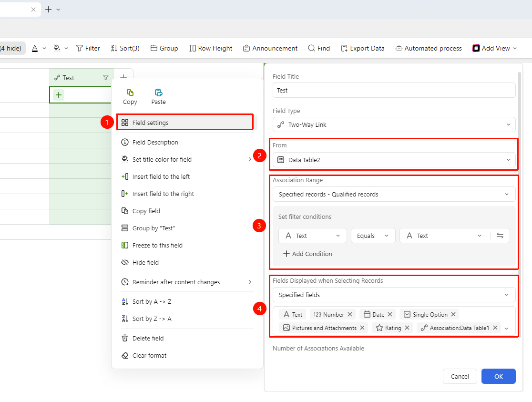Click the filter funnel on Test column header

click(x=106, y=78)
